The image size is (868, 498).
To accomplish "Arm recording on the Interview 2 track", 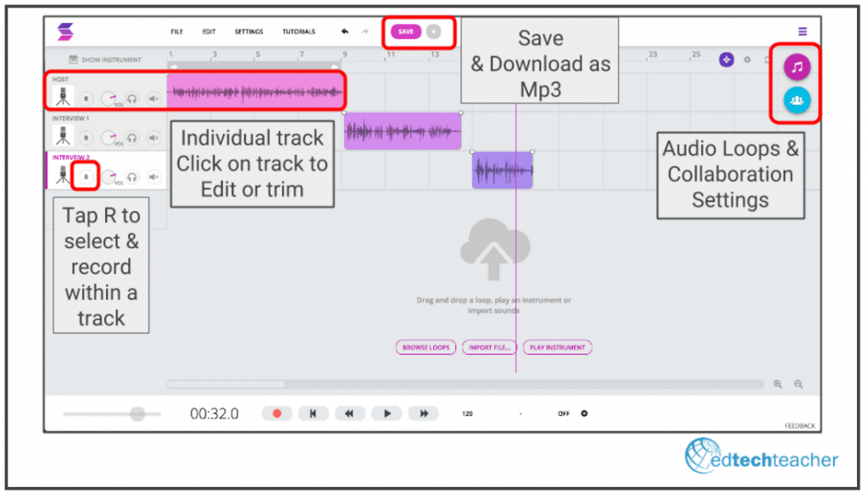I will click(x=86, y=176).
